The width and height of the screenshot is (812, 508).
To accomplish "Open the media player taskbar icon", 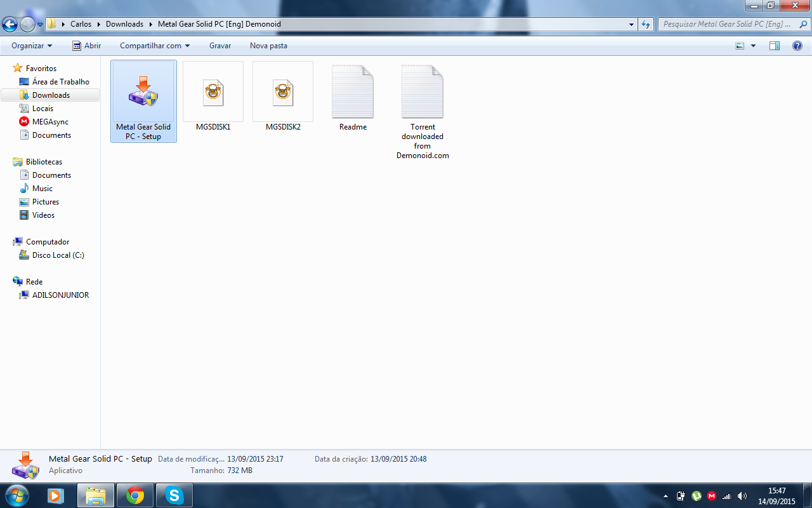I will (56, 495).
